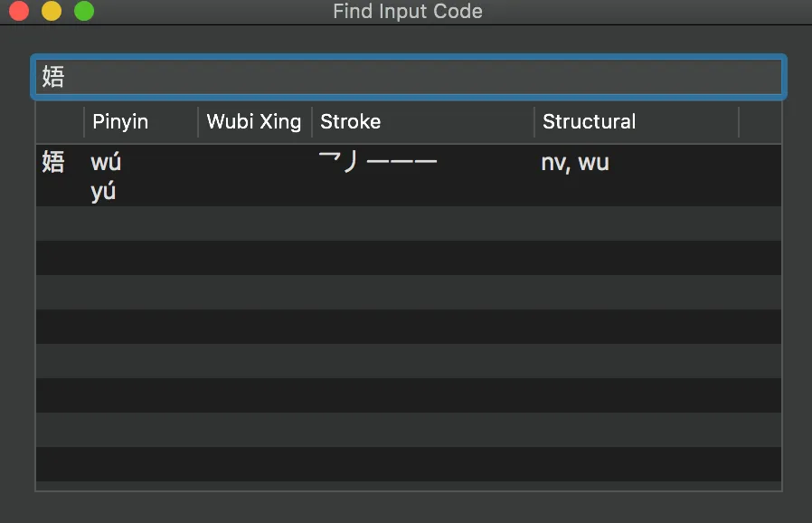Click the Find Input Code title bar
The height and width of the screenshot is (523, 812).
[x=407, y=12]
